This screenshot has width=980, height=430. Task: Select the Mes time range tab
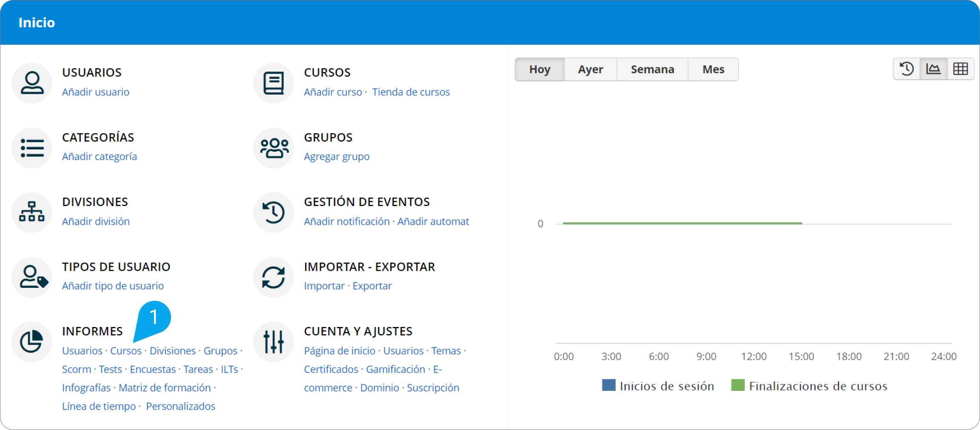click(x=713, y=69)
